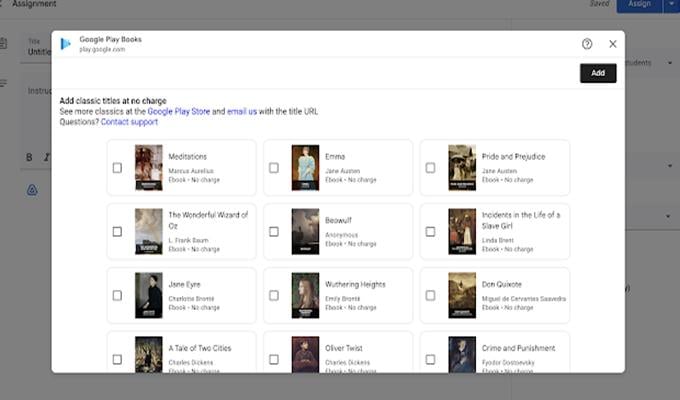Click the Pride and Prejudice cover
Image resolution: width=680 pixels, height=400 pixels.
(462, 167)
